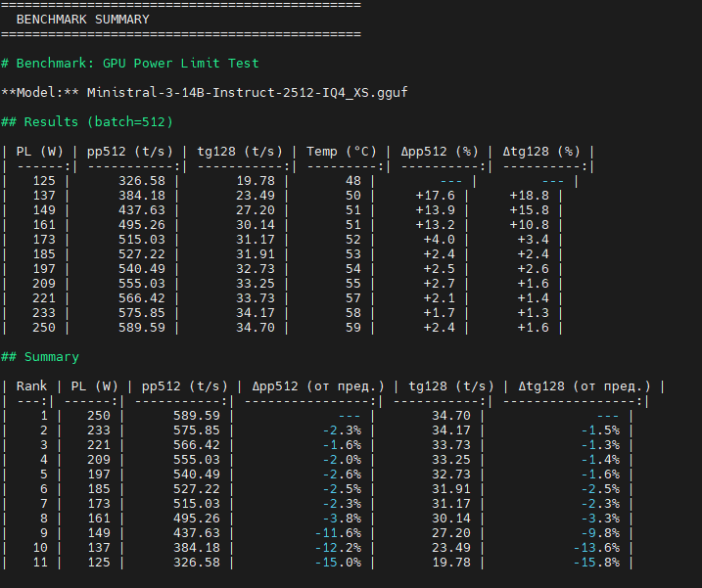Click the Summary Δpp512 value -12.2%

[338, 548]
